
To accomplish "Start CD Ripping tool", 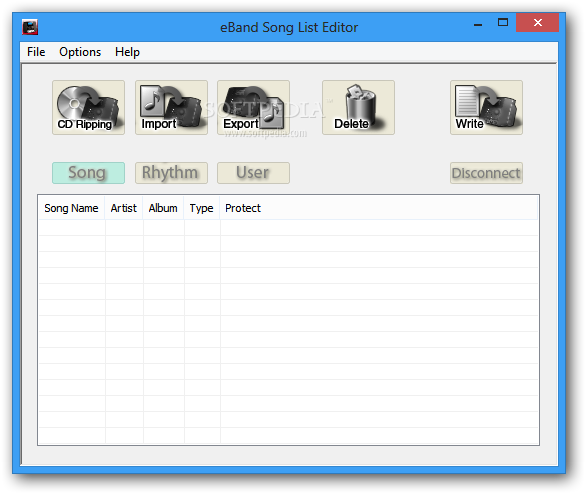I will 88,107.
